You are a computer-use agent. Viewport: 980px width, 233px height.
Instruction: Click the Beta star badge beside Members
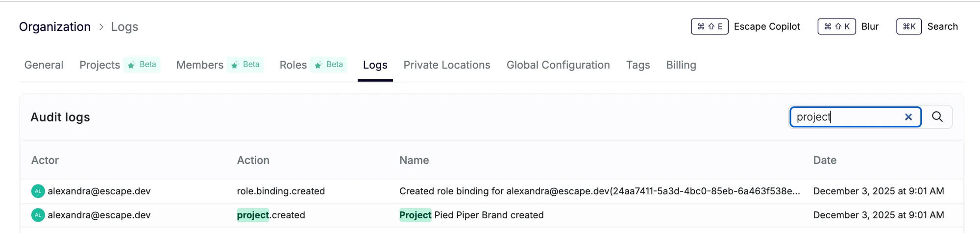[245, 65]
